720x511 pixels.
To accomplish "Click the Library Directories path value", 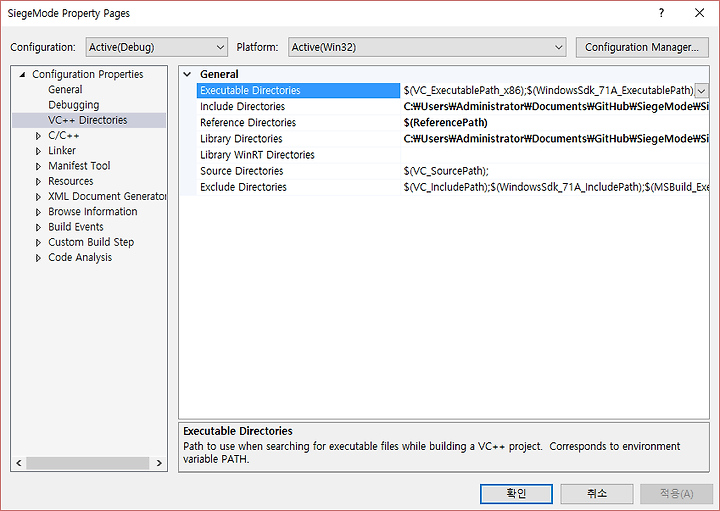I will [555, 139].
